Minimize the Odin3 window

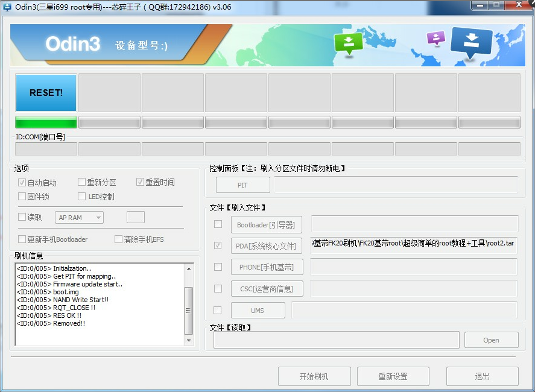(x=480, y=5)
